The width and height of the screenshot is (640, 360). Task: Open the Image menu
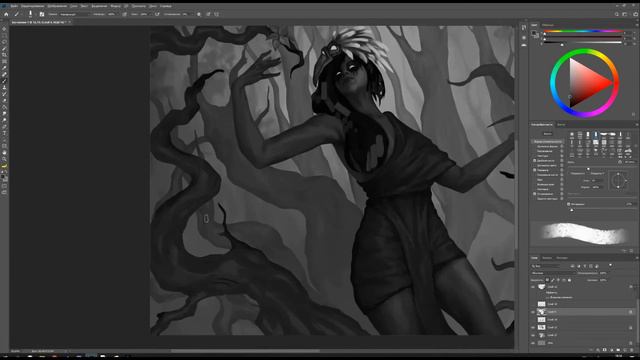click(x=57, y=6)
